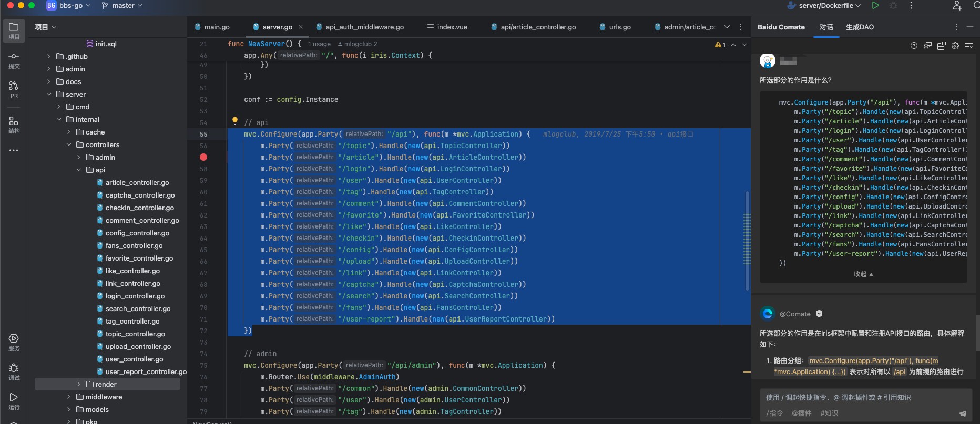Open the PR tool window
980x424 pixels.
14,90
